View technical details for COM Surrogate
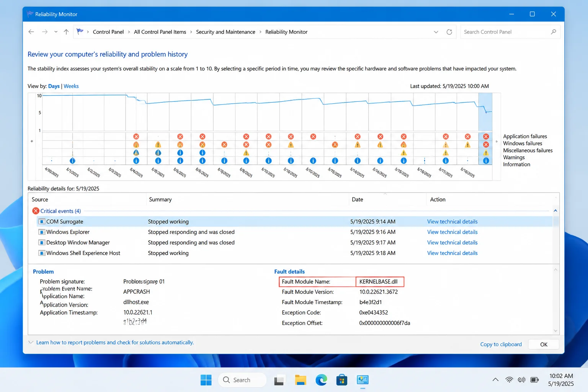588x392 pixels. [x=452, y=222]
